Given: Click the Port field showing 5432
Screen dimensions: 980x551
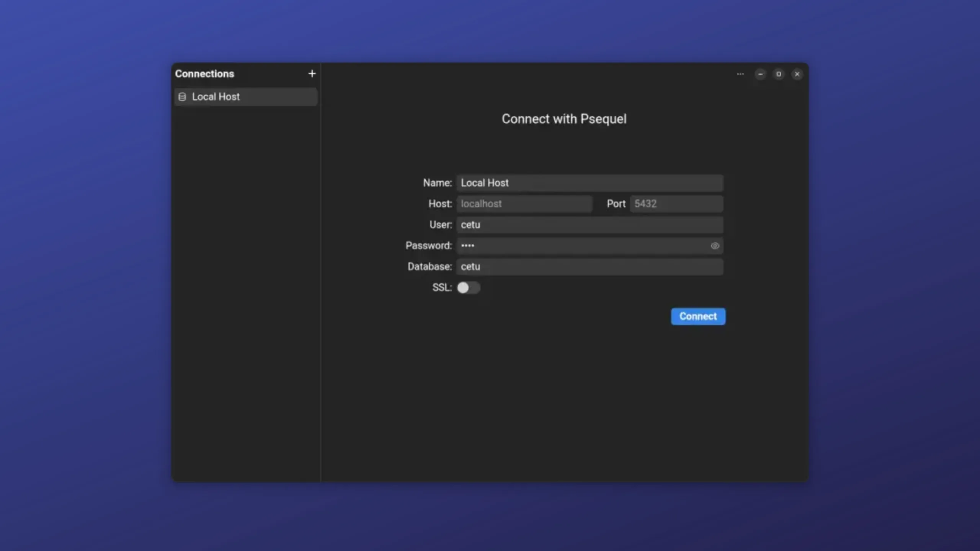Looking at the screenshot, I should (676, 204).
